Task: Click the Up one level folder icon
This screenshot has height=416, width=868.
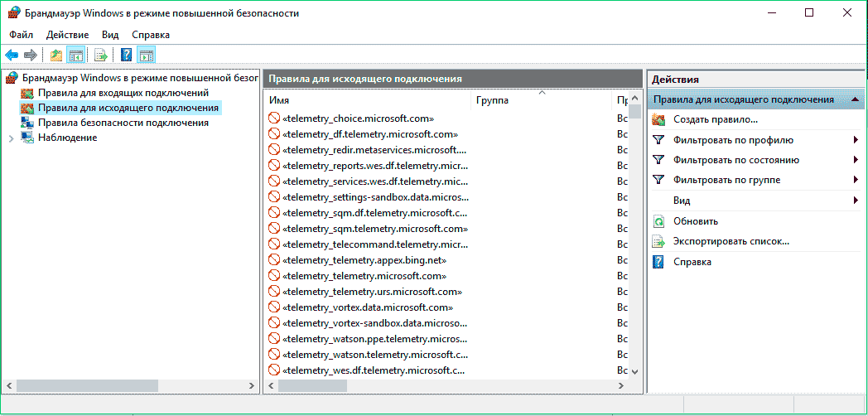Action: click(56, 55)
